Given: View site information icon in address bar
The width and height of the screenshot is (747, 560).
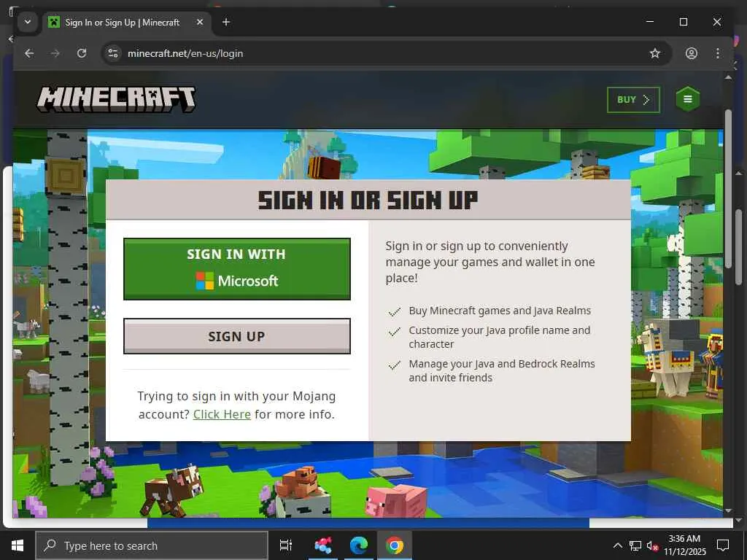Looking at the screenshot, I should coord(113,53).
